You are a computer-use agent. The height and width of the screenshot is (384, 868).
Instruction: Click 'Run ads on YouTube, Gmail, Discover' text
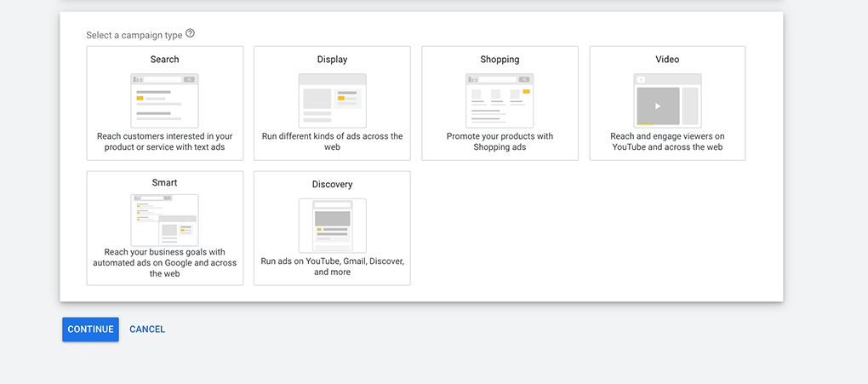coord(332,267)
